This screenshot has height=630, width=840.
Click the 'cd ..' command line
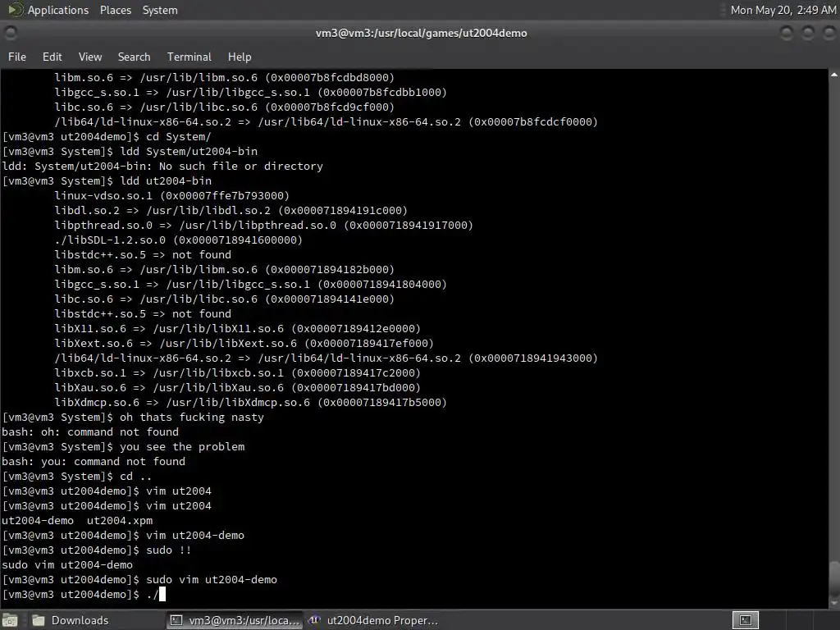click(77, 477)
